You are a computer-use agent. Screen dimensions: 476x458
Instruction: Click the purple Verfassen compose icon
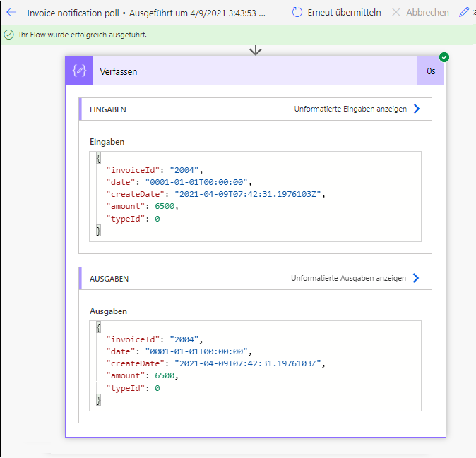point(79,71)
